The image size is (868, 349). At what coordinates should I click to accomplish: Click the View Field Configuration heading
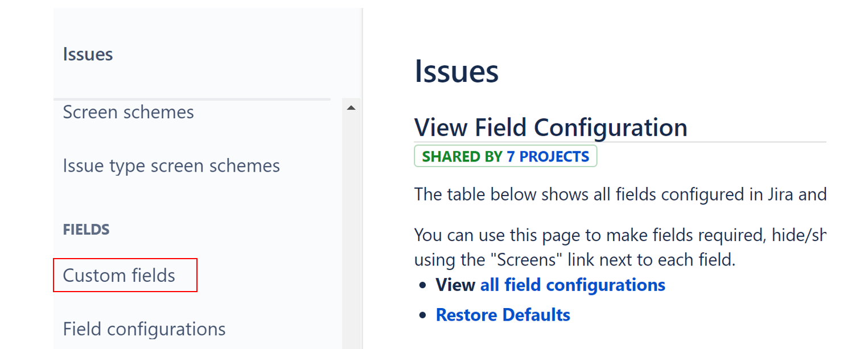click(550, 127)
